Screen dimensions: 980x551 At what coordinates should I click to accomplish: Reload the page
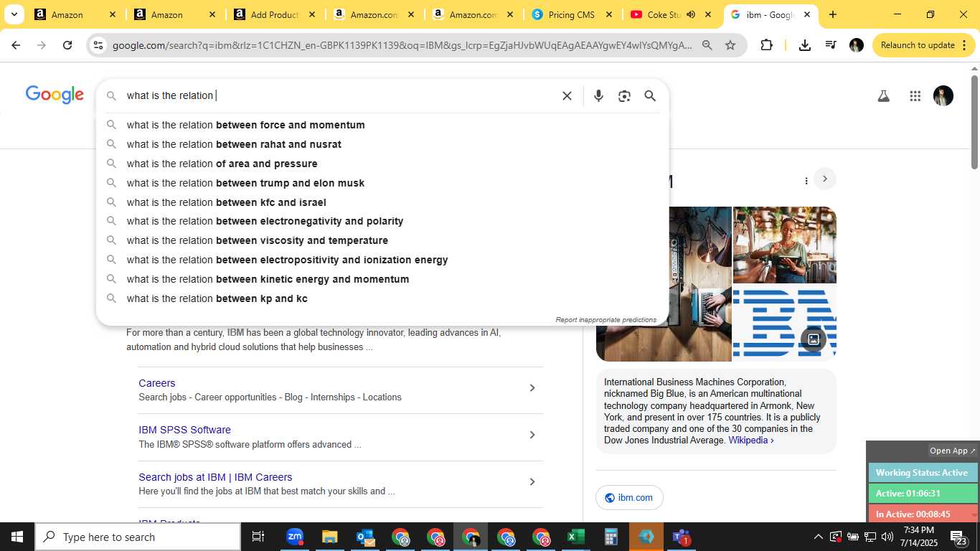67,45
